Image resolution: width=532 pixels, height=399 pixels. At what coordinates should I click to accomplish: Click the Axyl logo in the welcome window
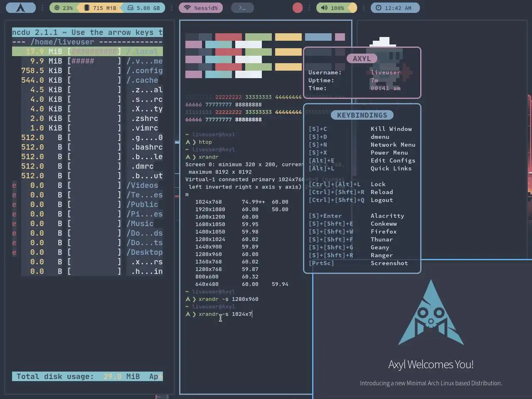pyautogui.click(x=431, y=313)
